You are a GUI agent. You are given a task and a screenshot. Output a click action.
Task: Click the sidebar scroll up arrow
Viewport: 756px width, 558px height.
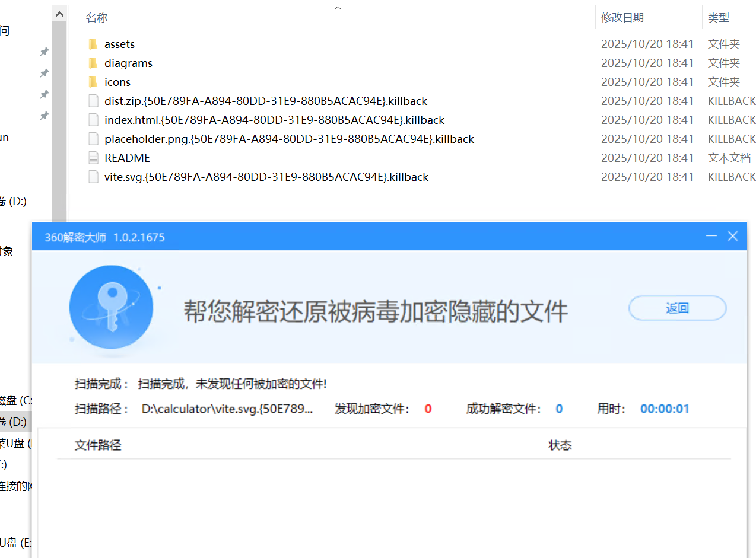tap(59, 12)
